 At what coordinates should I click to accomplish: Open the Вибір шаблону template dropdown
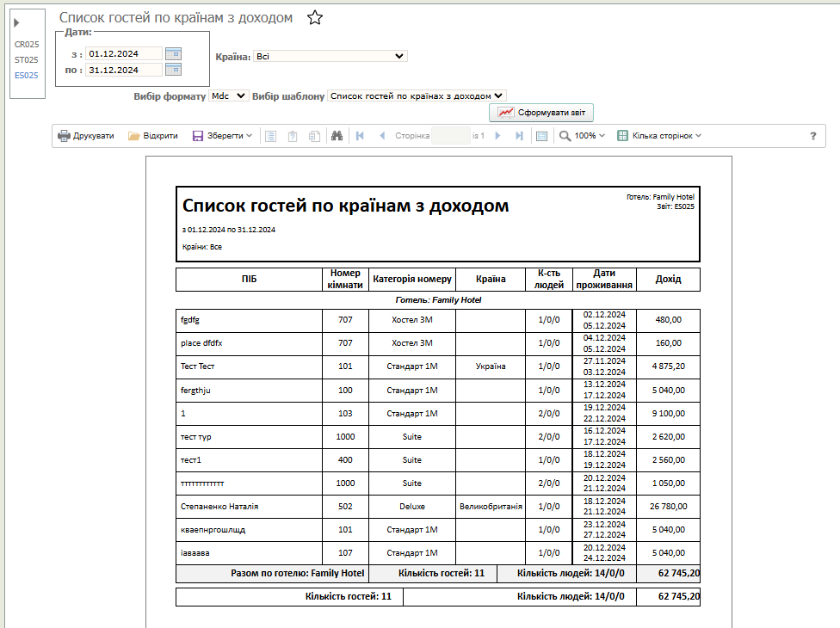pyautogui.click(x=417, y=96)
